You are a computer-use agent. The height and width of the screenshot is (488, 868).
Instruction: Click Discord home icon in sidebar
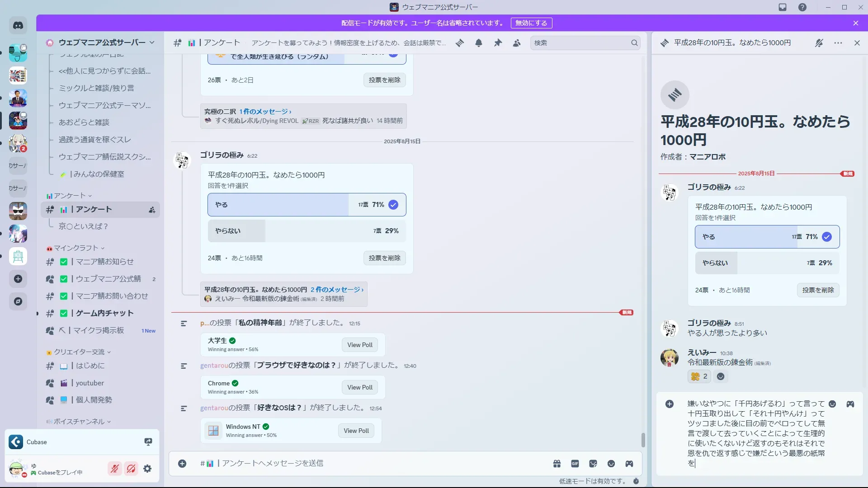coord(18,26)
